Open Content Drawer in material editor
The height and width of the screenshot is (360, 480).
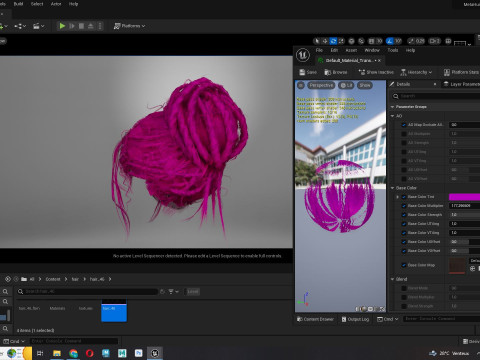coord(315,319)
